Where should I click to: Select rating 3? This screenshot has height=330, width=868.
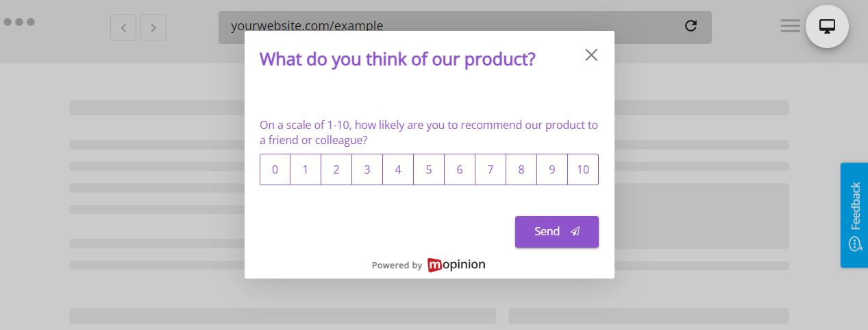point(367,169)
